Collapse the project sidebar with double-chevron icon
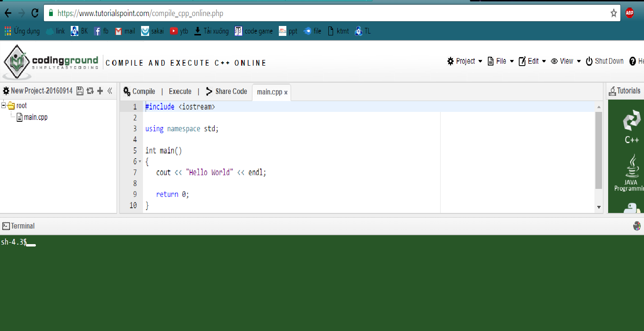Viewport: 644px width, 331px height. 110,91
